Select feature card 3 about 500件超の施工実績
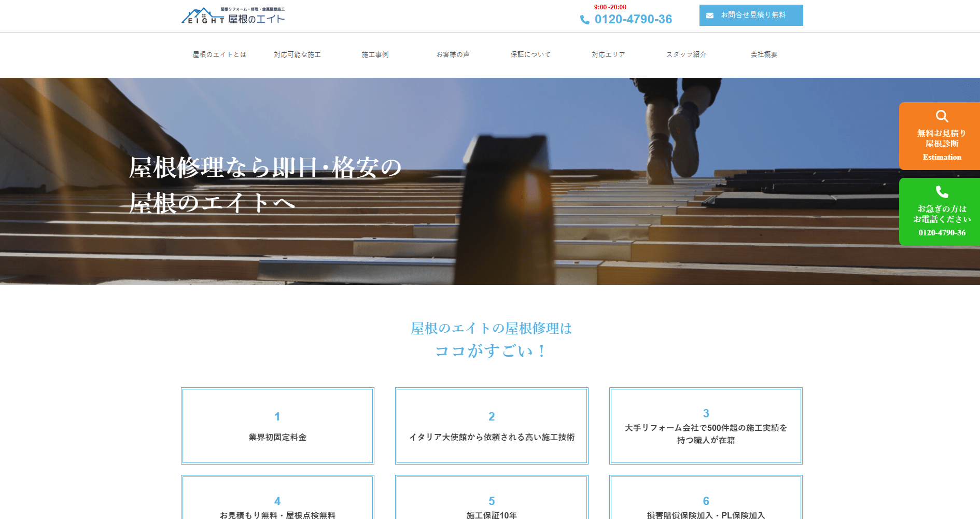 click(x=706, y=426)
